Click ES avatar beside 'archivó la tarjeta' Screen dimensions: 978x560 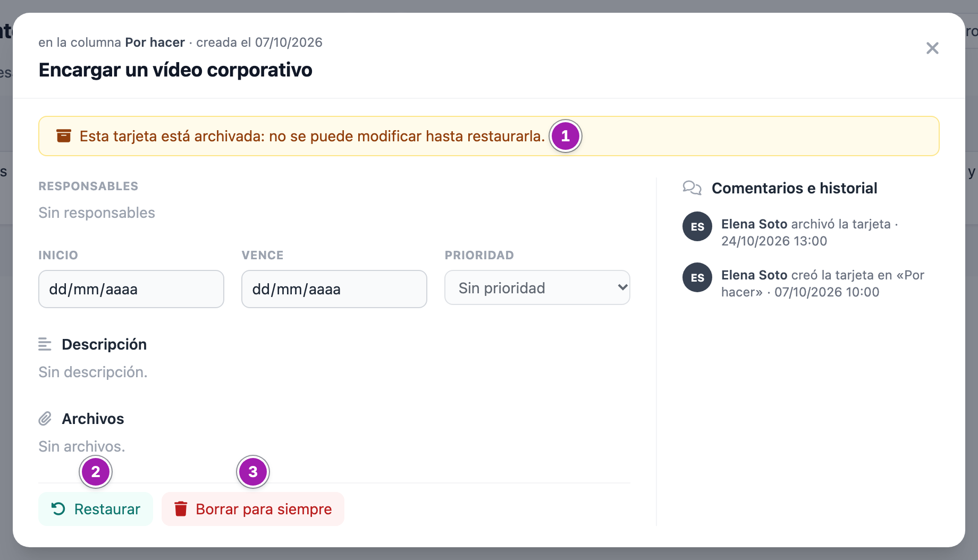[x=697, y=226]
